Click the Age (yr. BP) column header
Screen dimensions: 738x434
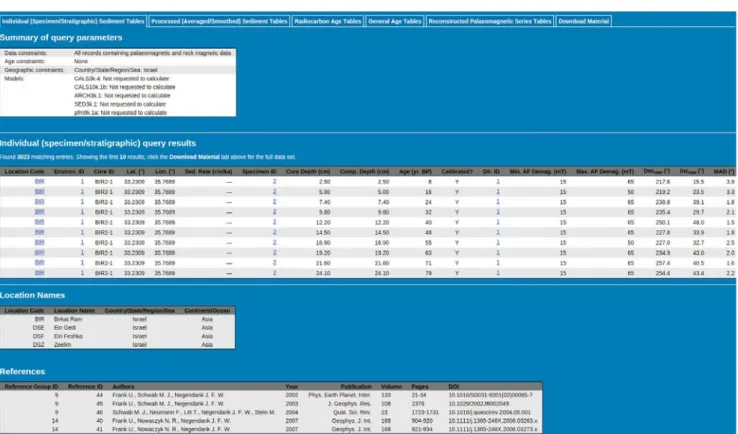click(415, 172)
